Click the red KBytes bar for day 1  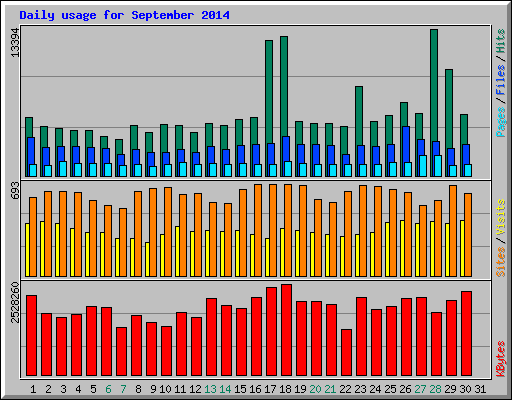tap(31, 336)
